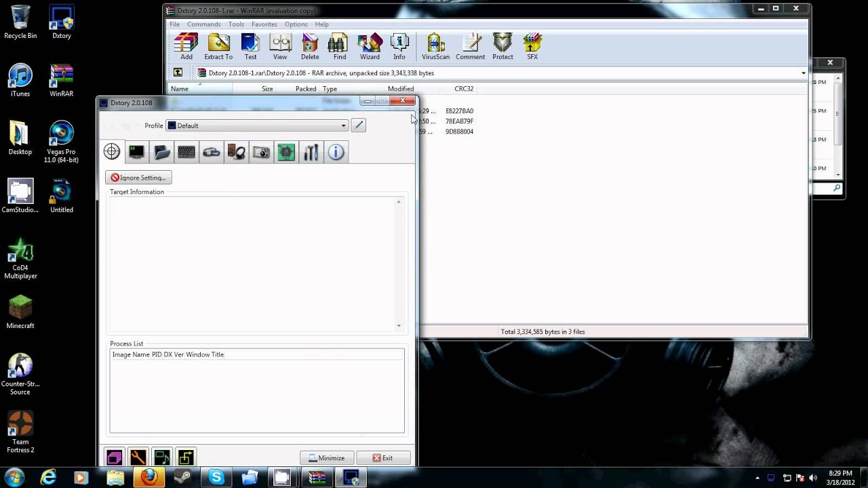Show hidden system tray icons arrow
Screen dimensions: 868x488
pos(758,478)
